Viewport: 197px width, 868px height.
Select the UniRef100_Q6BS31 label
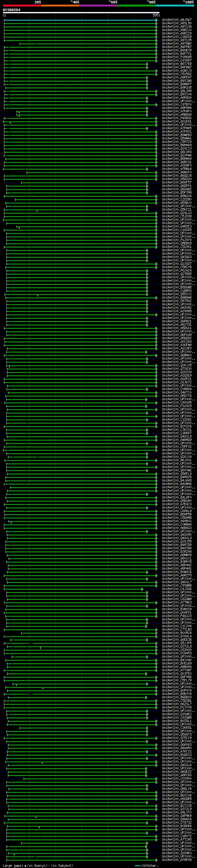176,162
